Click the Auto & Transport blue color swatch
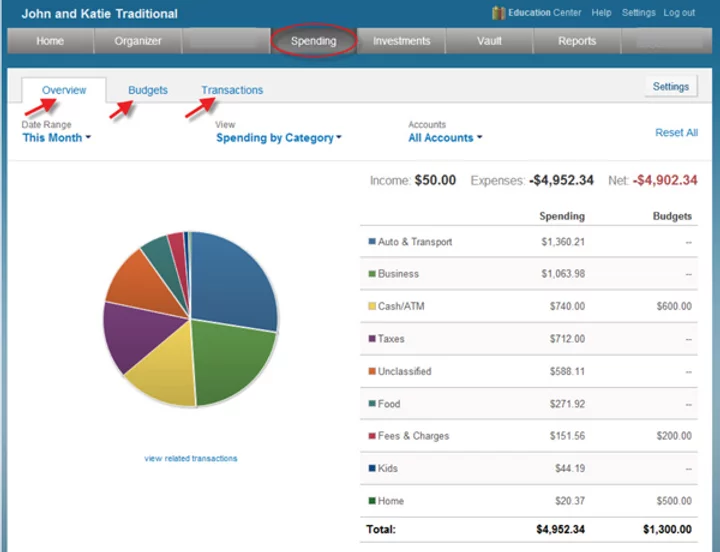The width and height of the screenshot is (720, 552). pos(372,242)
